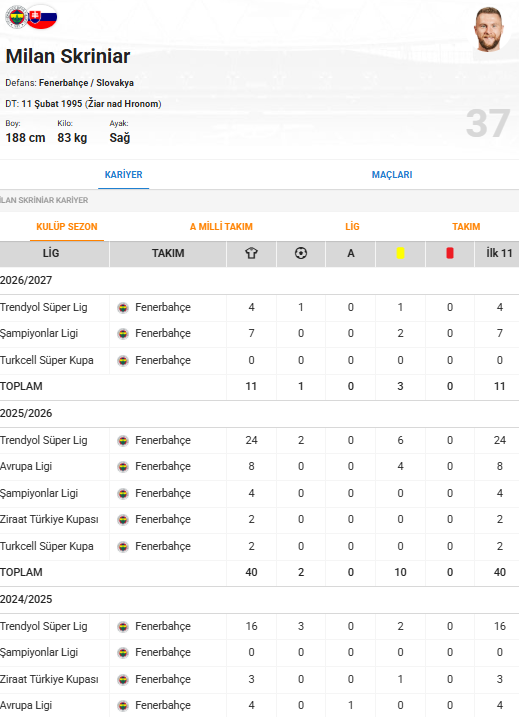This screenshot has width=519, height=717.
Task: Click Fenerbahçe crest in 2026/2027 Trendyol Süper Lig row
Action: tap(123, 308)
